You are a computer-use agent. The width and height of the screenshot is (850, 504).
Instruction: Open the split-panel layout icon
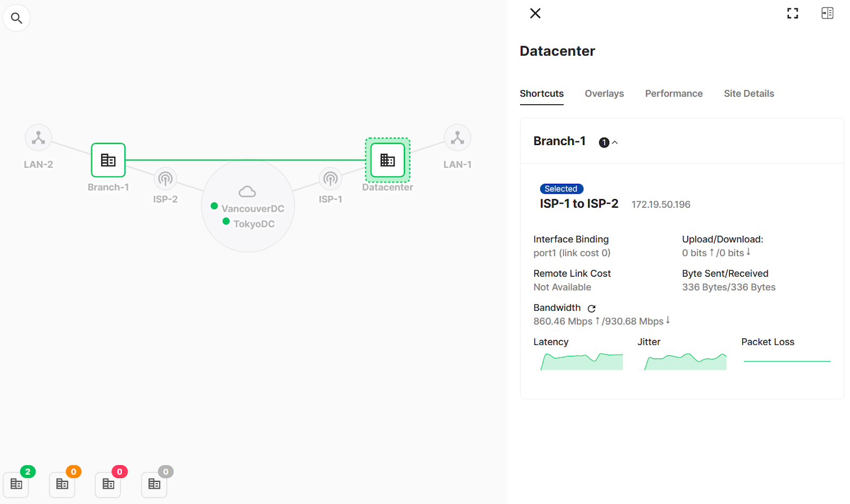click(x=827, y=13)
